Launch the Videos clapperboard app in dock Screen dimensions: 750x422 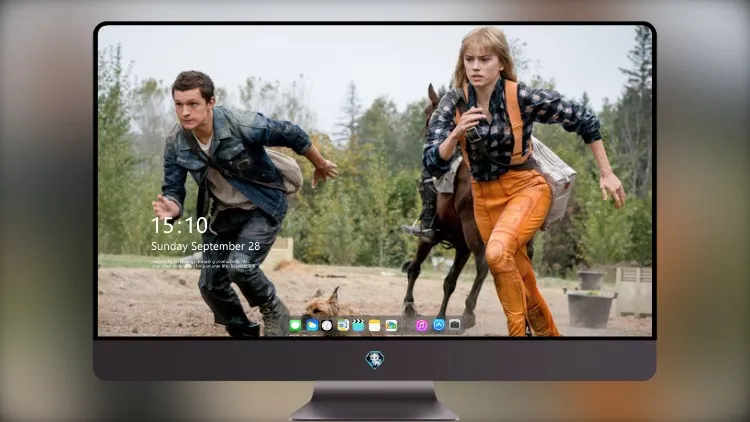click(358, 325)
